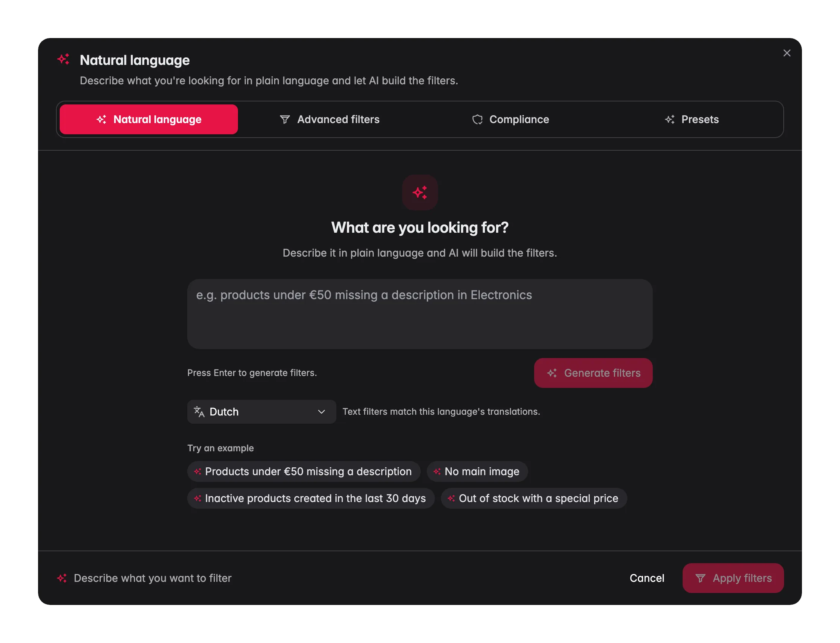
Task: Click the 'Press Enter to generate filters.' hint
Action: click(252, 373)
